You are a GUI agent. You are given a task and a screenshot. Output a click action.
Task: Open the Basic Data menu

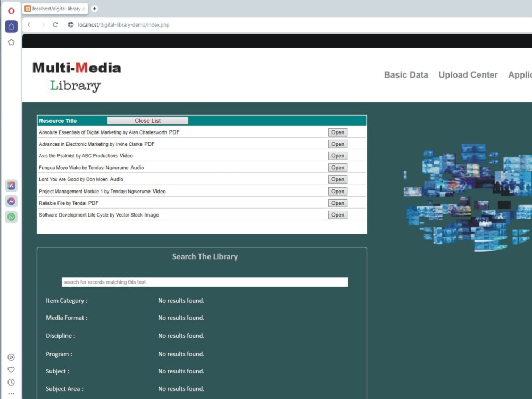click(x=406, y=74)
